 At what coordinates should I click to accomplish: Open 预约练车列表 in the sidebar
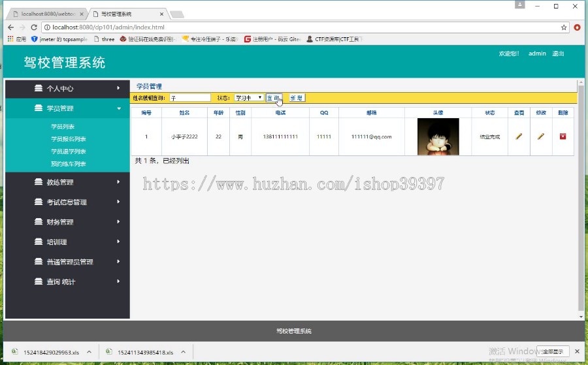(68, 164)
